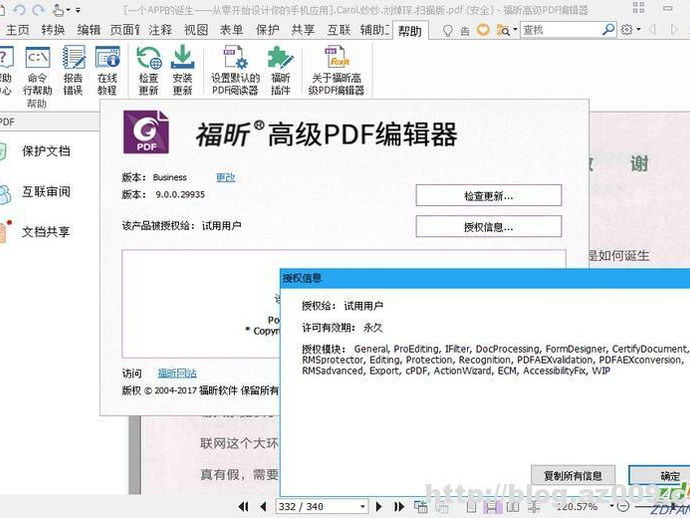Screen dimensions: 690x518
Task: Click the magnifier search button
Action: (608, 30)
